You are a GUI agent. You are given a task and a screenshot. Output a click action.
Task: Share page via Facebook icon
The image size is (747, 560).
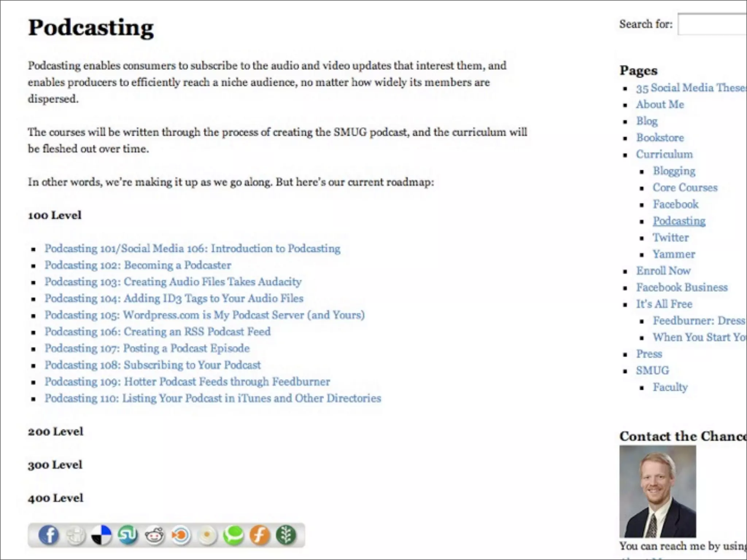coord(49,535)
